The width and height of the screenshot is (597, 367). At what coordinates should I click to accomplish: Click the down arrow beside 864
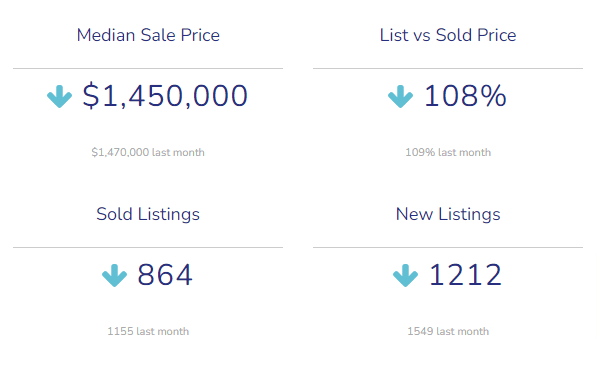pos(114,275)
